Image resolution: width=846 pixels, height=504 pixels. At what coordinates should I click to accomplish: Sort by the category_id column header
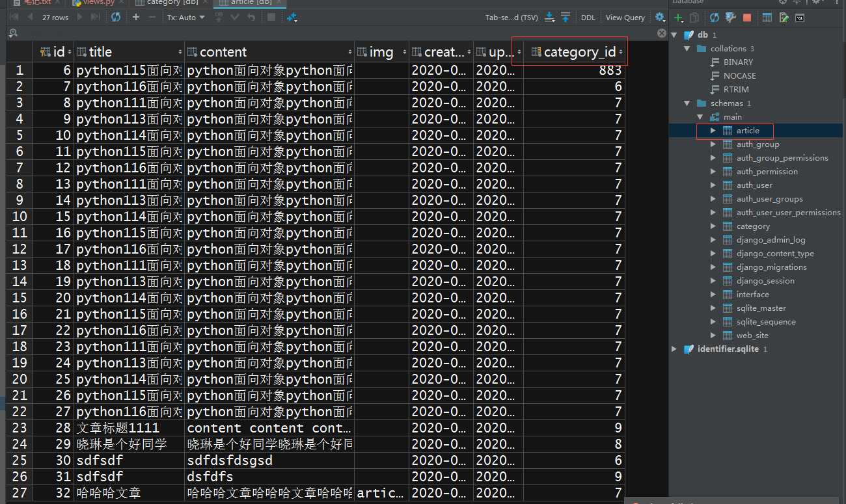point(575,52)
